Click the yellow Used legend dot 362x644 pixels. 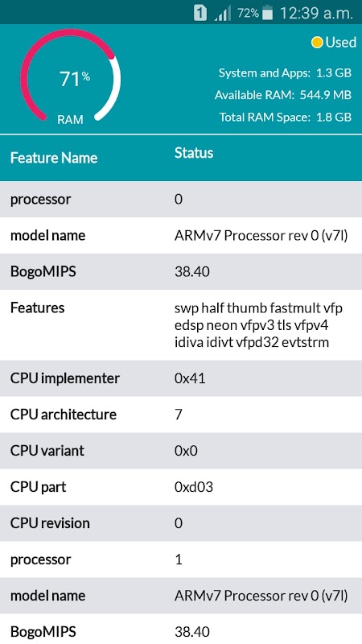pos(317,43)
